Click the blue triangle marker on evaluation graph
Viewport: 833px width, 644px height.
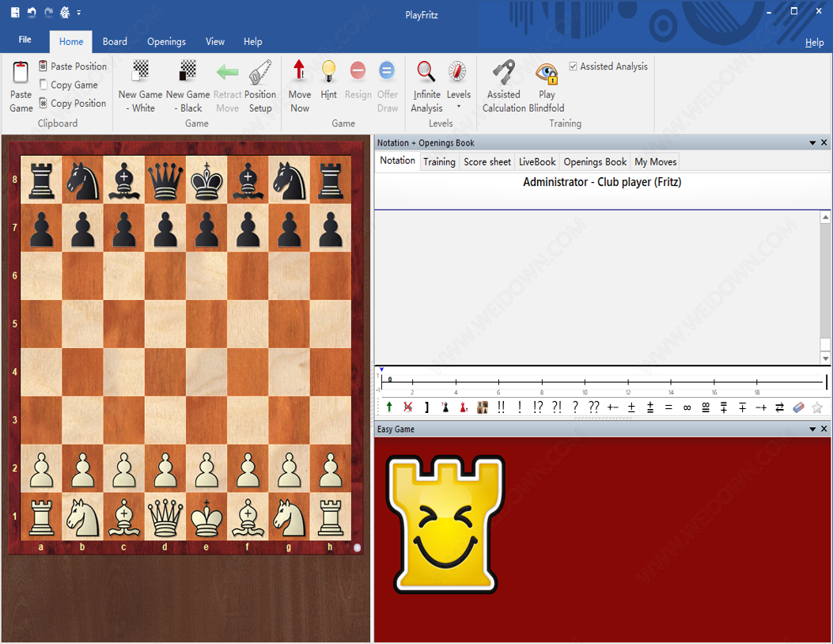click(382, 369)
